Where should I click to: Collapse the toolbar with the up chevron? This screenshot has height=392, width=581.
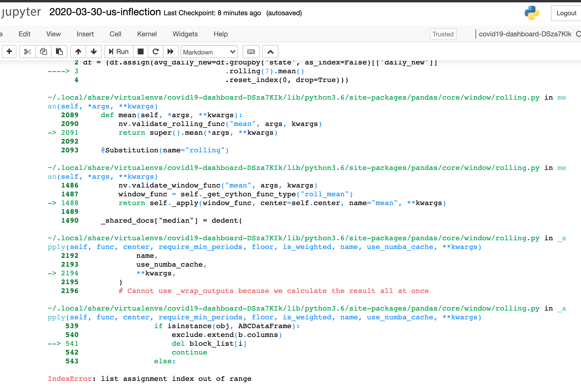(270, 52)
